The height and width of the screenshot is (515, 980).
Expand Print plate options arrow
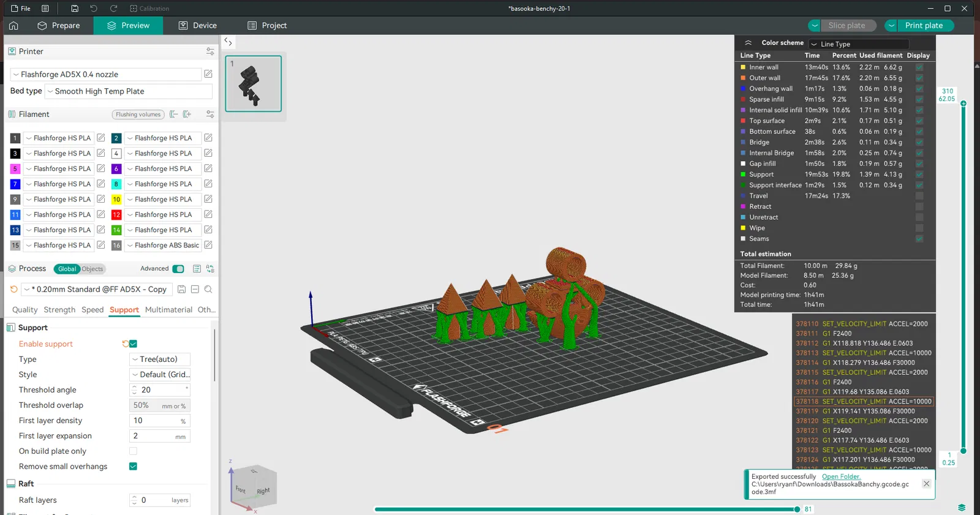click(x=891, y=26)
